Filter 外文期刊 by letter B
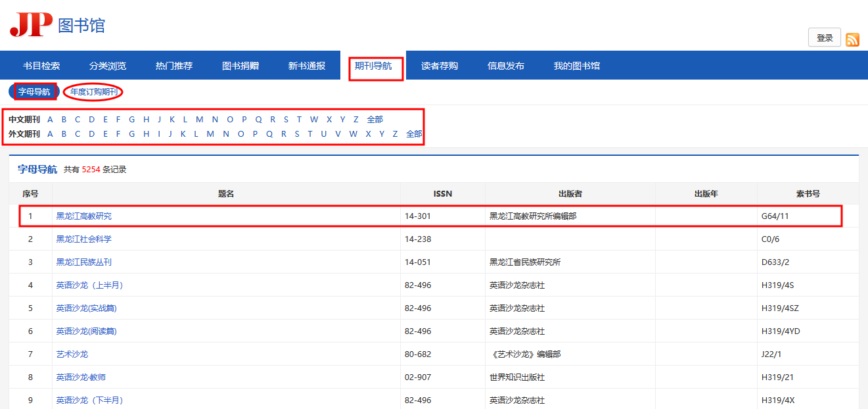868x409 pixels. 64,134
